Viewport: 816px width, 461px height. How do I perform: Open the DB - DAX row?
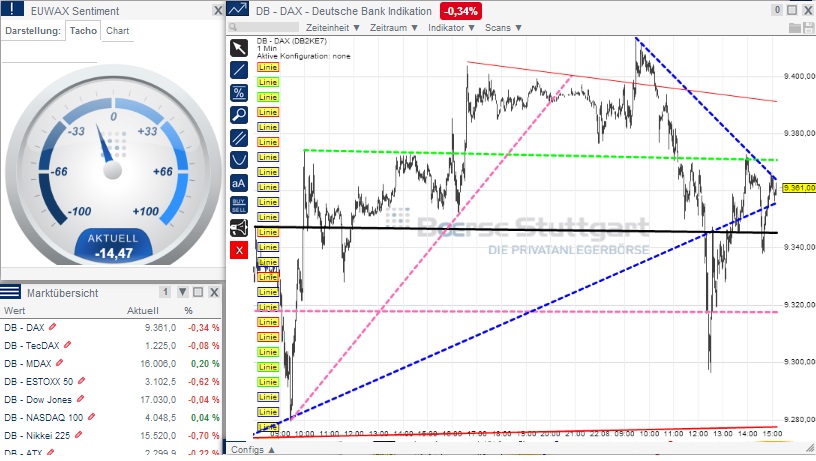(111, 327)
